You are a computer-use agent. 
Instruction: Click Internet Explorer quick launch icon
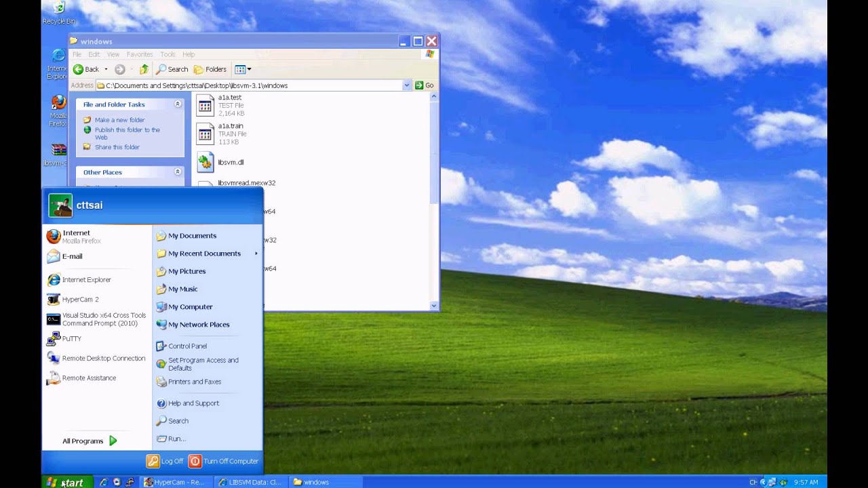coord(103,483)
